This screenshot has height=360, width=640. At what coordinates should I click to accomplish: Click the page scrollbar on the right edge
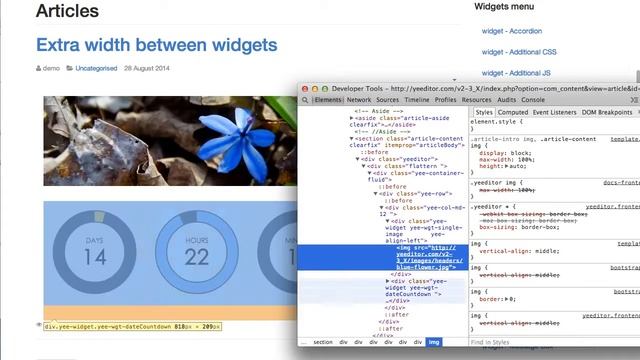[638, 76]
